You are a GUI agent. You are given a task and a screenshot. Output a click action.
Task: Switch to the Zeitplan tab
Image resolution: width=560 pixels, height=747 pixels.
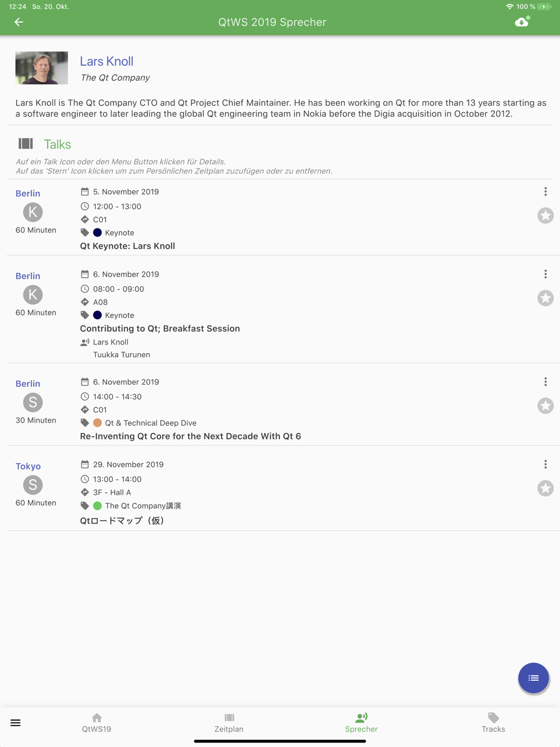pyautogui.click(x=229, y=723)
